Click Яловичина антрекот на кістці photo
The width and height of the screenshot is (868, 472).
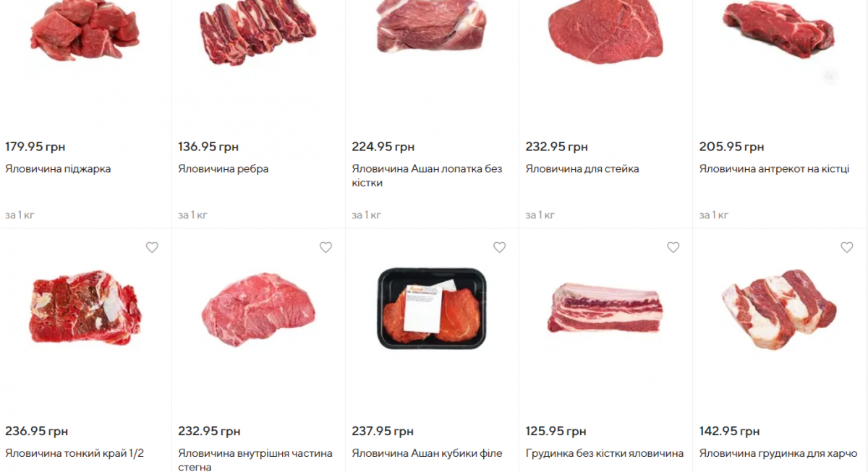click(x=779, y=29)
